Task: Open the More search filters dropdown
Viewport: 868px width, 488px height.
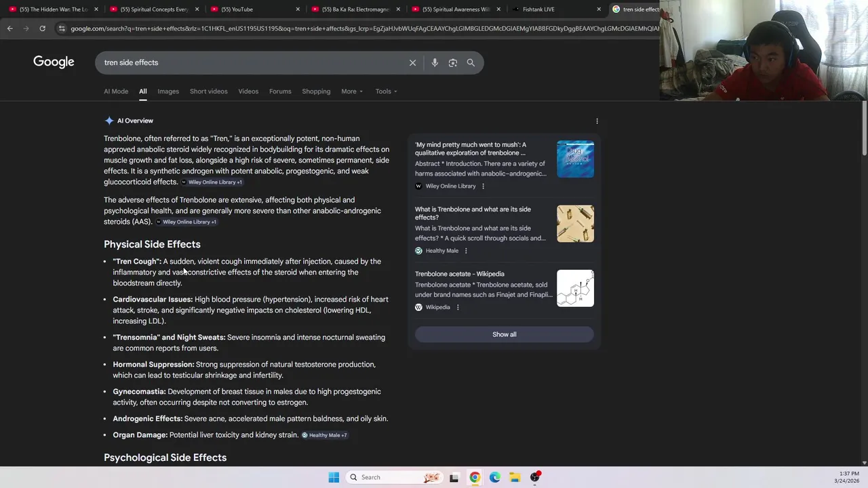Action: [351, 91]
